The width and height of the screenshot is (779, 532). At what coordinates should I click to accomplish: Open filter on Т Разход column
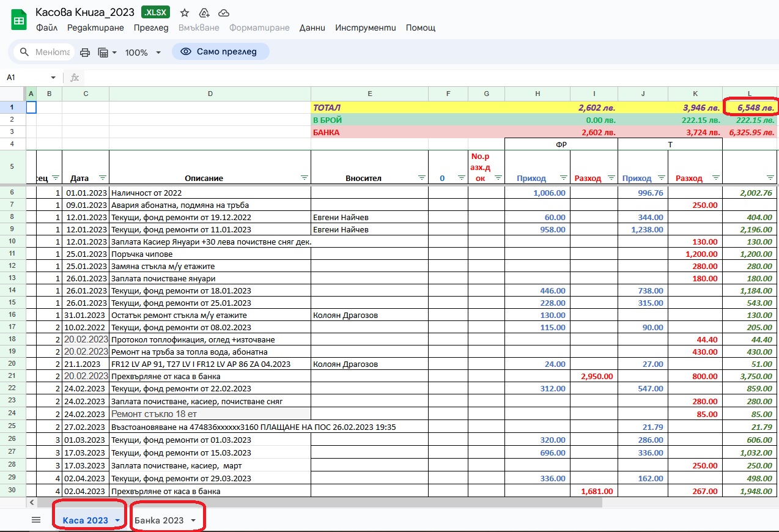click(x=715, y=178)
